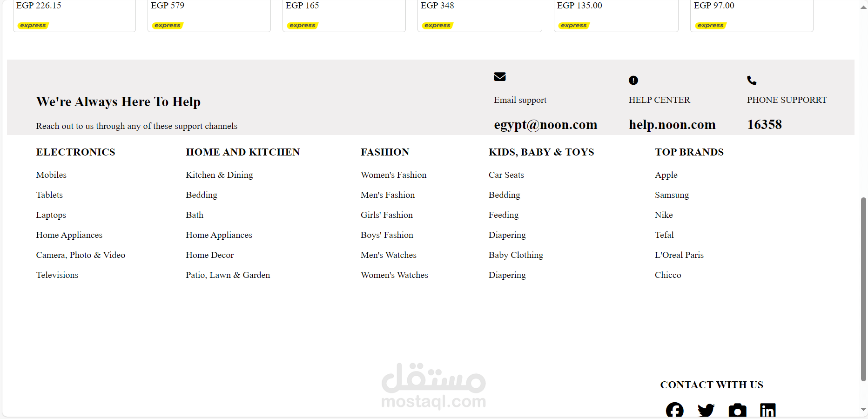Open Girls' Fashion link
Screen dimensions: 868x419
coord(387,215)
